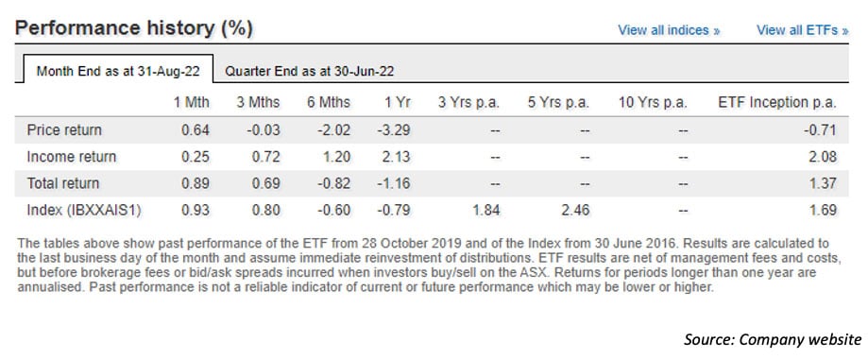Click the Total return inception value 1.37

(822, 183)
